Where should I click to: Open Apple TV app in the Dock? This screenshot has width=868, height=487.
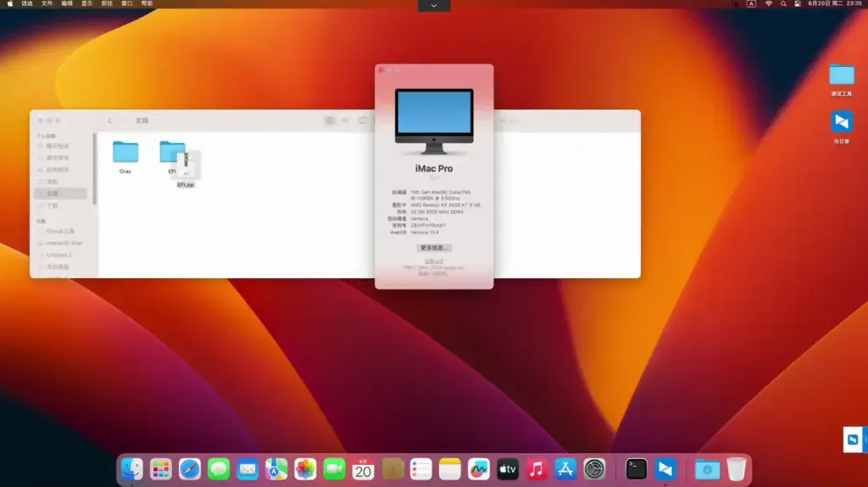click(508, 469)
